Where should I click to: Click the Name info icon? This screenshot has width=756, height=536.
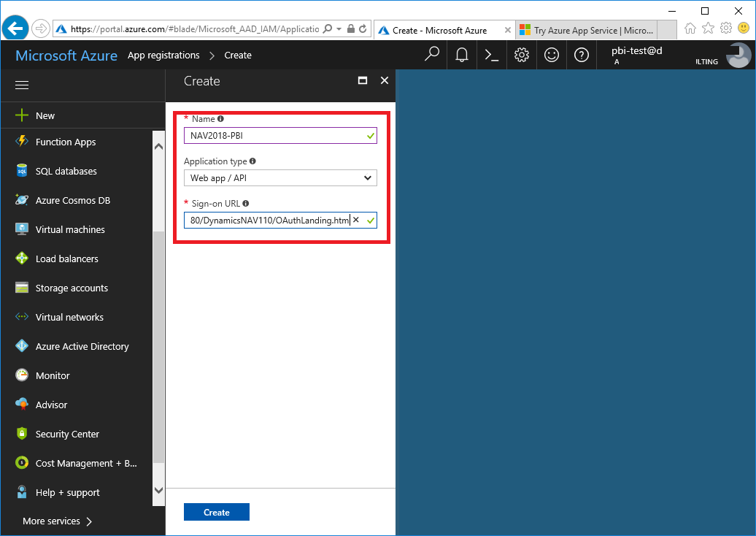[x=220, y=119]
